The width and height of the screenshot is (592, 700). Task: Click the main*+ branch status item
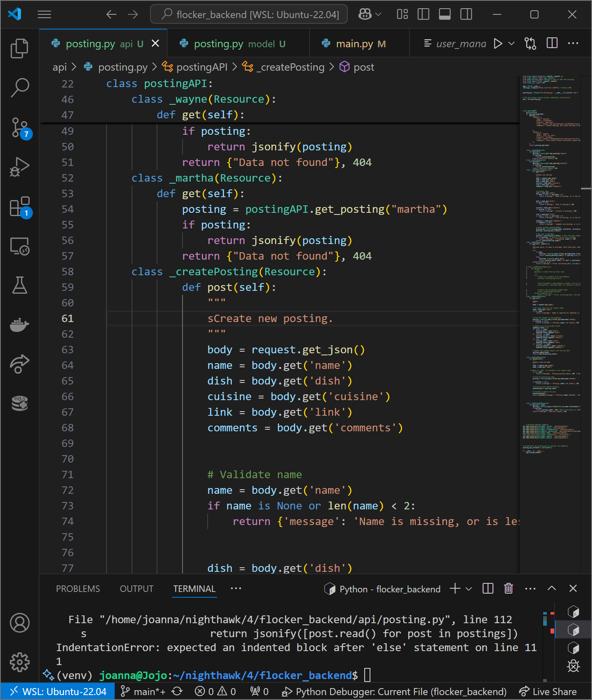(143, 692)
